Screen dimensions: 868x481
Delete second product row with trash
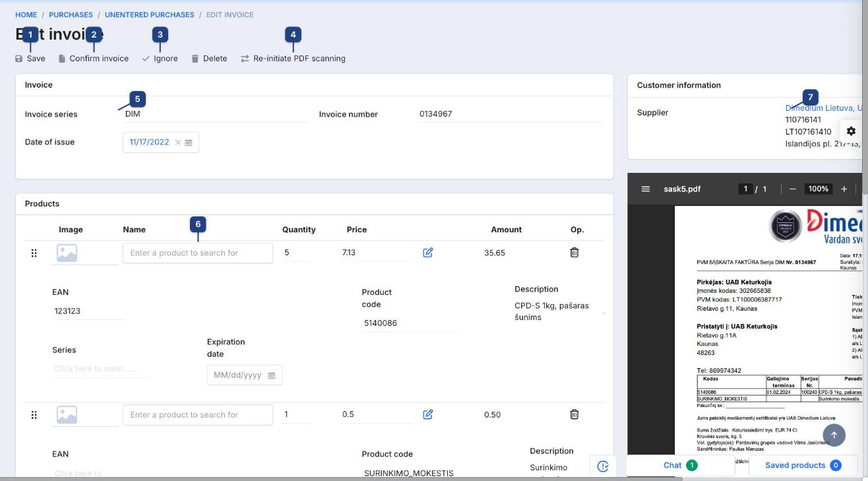pyautogui.click(x=574, y=414)
